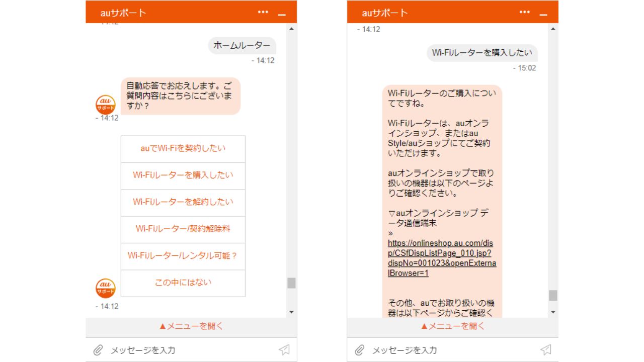Click the scroll-up arrow in left chat scrollbar
This screenshot has height=362, width=644.
(291, 29)
